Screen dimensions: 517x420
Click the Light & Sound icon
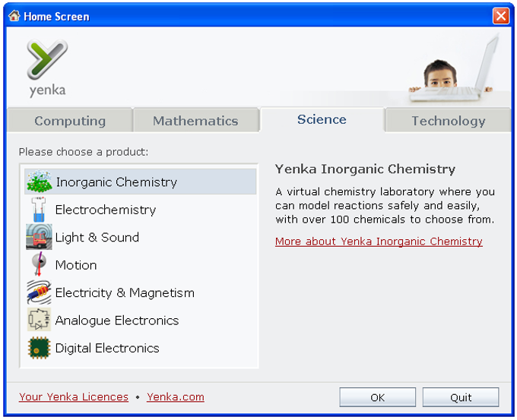[x=39, y=237]
